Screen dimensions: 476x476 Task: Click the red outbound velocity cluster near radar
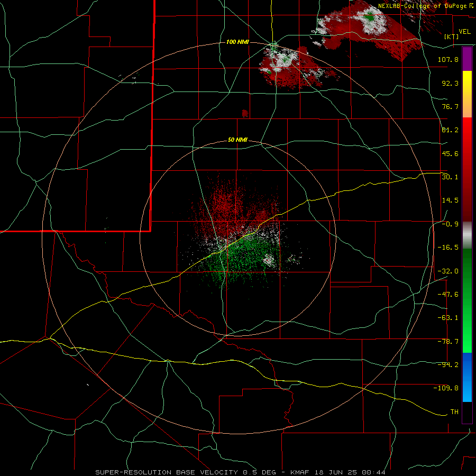coord(231,206)
